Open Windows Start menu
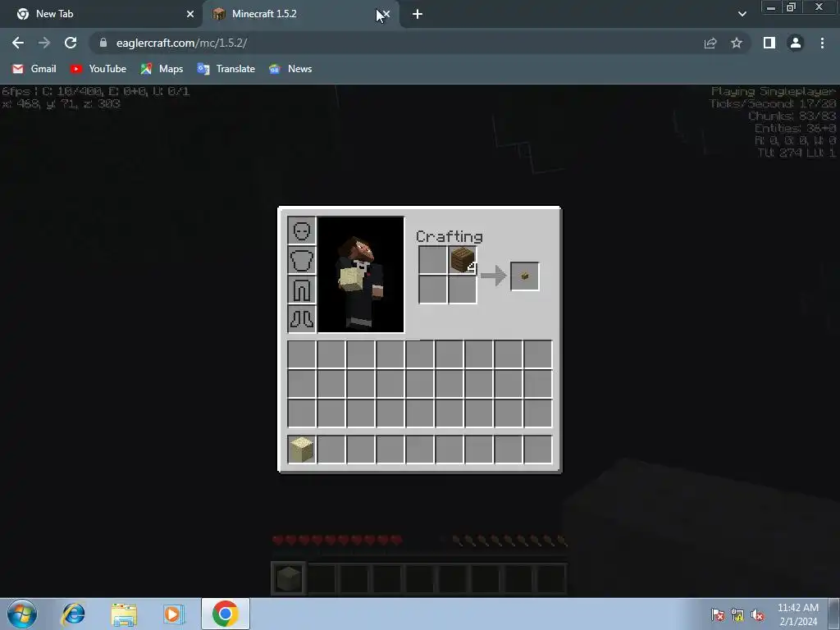Image resolution: width=840 pixels, height=630 pixels. coord(22,614)
